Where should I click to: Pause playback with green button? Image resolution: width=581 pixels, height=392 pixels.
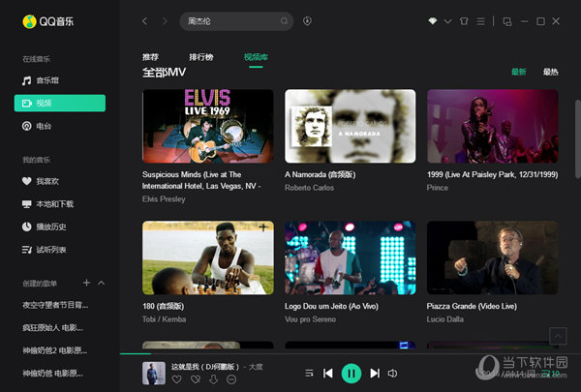[x=352, y=373]
